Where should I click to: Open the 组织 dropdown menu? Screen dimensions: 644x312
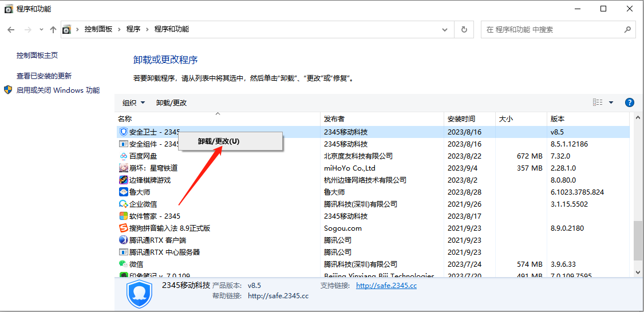pyautogui.click(x=133, y=102)
